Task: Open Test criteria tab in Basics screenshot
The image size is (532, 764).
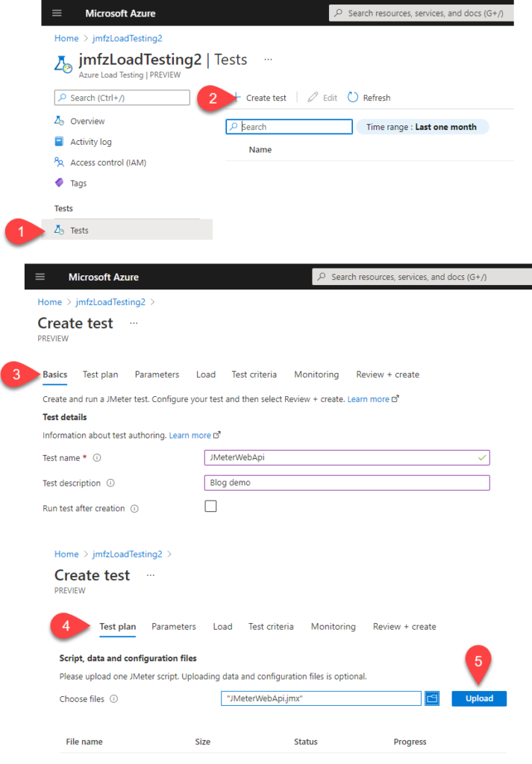Action: 254,375
